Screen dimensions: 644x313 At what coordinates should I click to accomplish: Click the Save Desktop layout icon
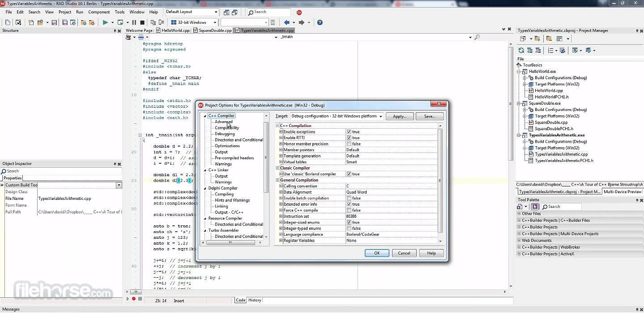pyautogui.click(x=226, y=13)
